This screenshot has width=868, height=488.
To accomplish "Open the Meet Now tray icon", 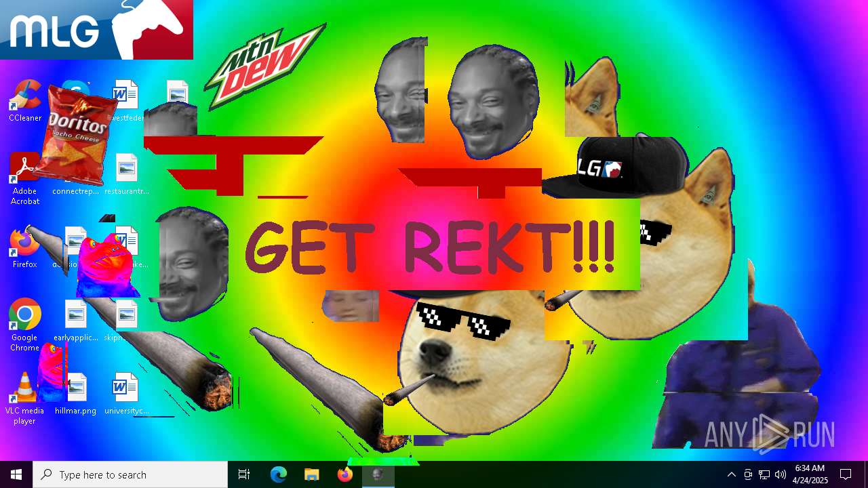I will [x=748, y=474].
